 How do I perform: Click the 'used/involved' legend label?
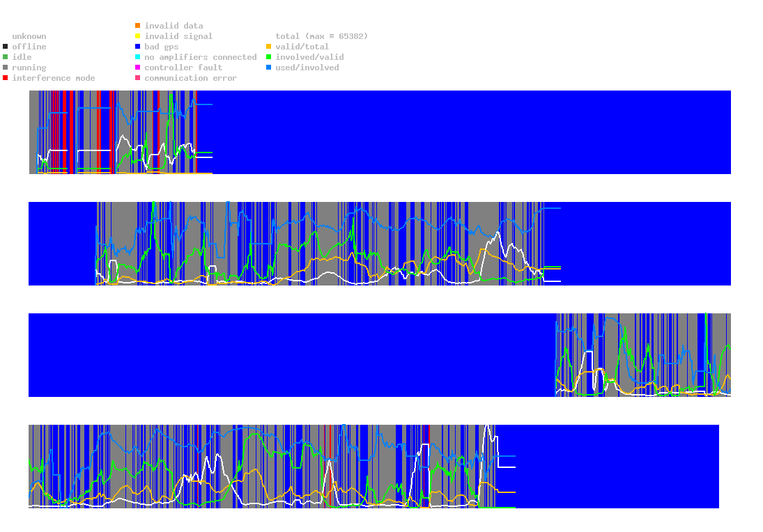coord(307,68)
